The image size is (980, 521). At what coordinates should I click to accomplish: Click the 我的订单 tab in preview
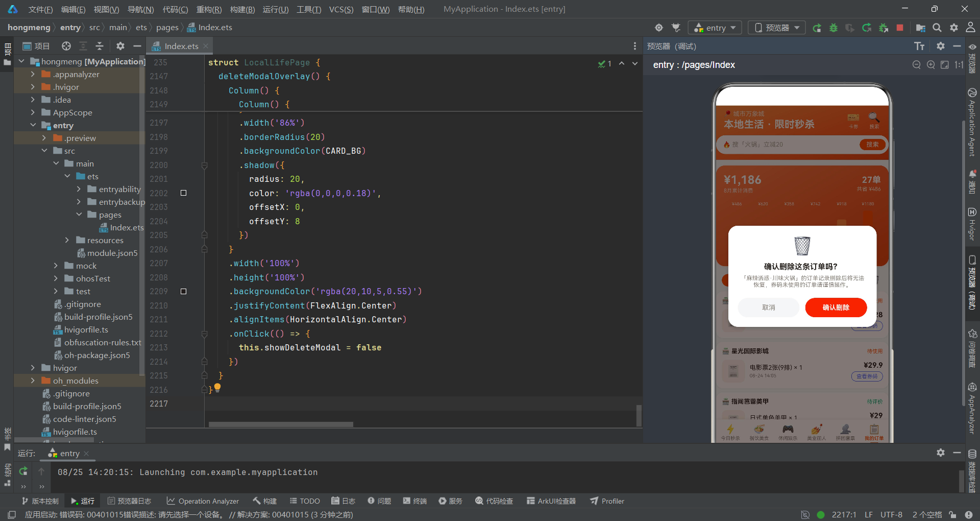[874, 432]
